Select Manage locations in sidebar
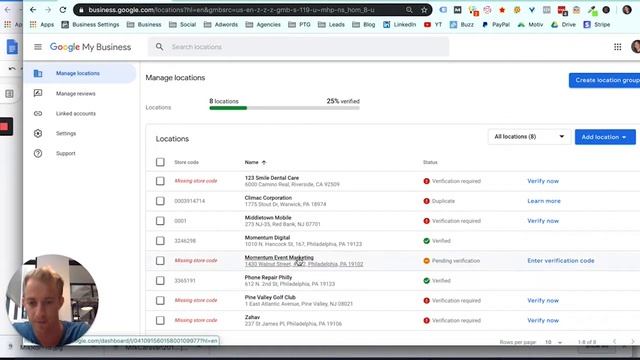This screenshot has width=640, height=360. pos(80,73)
